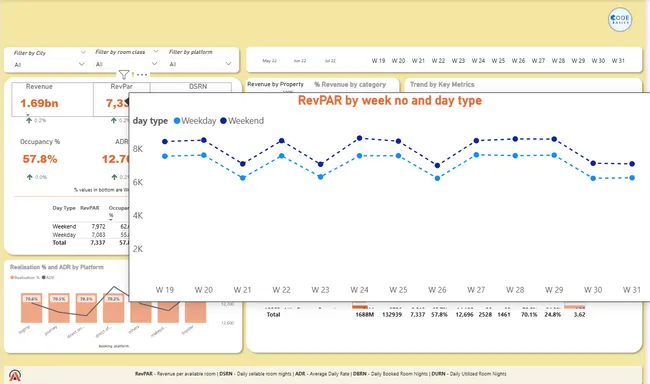The height and width of the screenshot is (384, 650).
Task: Select W 22 in the week slicer
Action: pyautogui.click(x=438, y=61)
